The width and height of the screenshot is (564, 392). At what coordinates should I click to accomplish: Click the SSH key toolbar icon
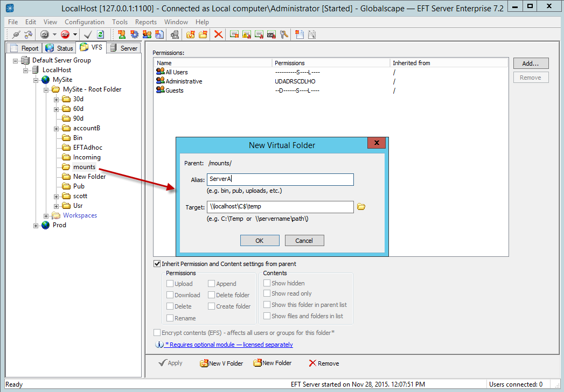click(x=271, y=34)
